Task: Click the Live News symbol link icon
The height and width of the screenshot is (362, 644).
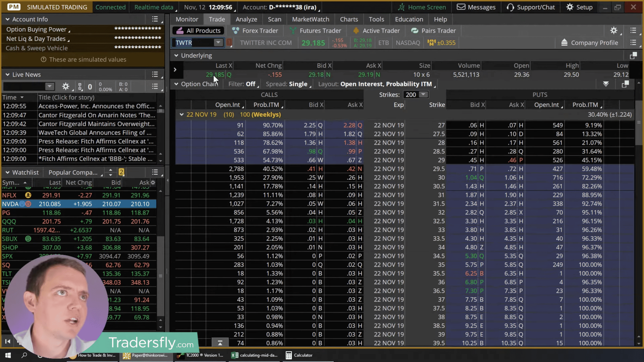Action: [x=80, y=87]
